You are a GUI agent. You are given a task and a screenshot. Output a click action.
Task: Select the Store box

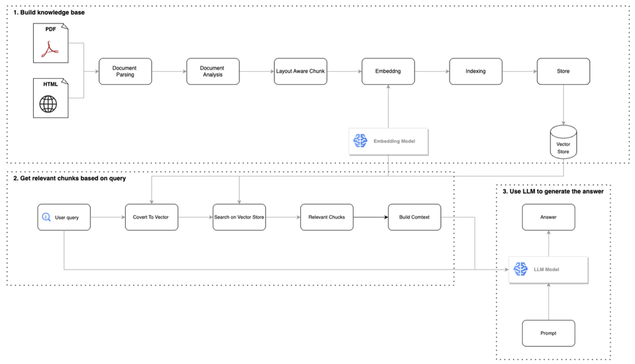pyautogui.click(x=563, y=71)
